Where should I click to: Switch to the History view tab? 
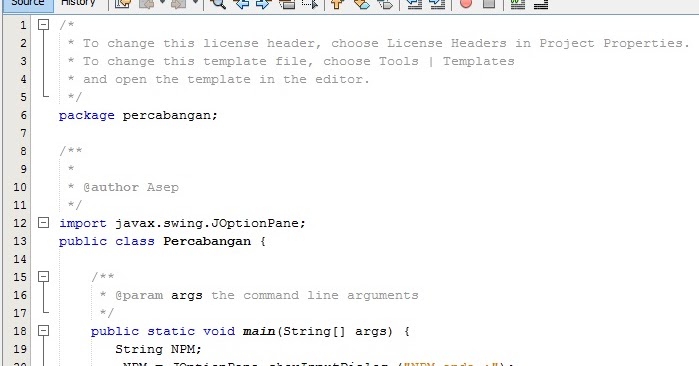tap(79, 4)
